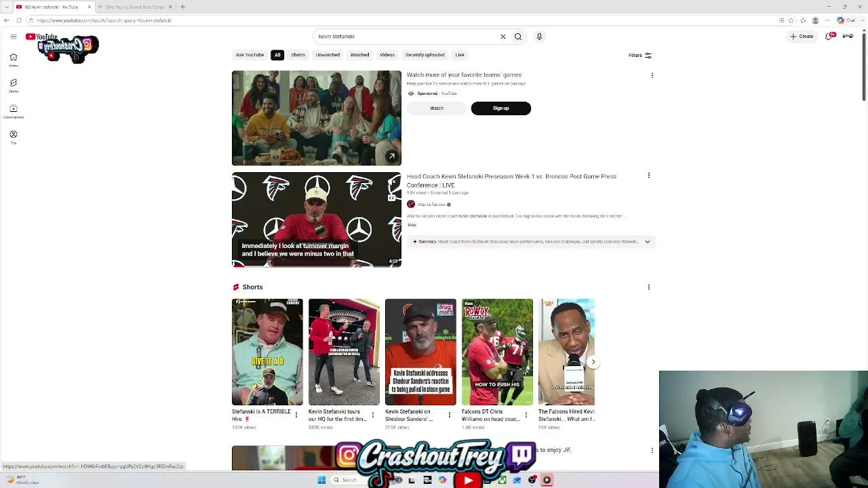Open 'The Falcons Hired Kevin Stefanski' short thumbnail
This screenshot has width=868, height=488.
point(566,352)
